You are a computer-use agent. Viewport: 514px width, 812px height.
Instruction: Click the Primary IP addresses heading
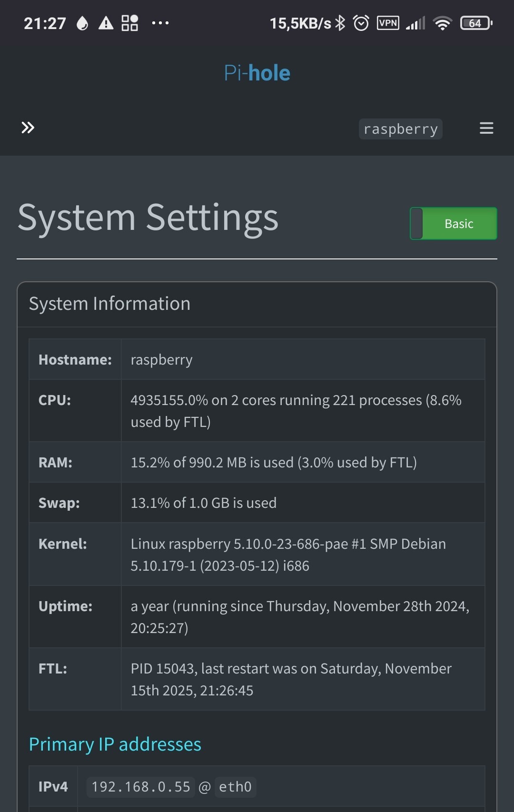pos(115,744)
